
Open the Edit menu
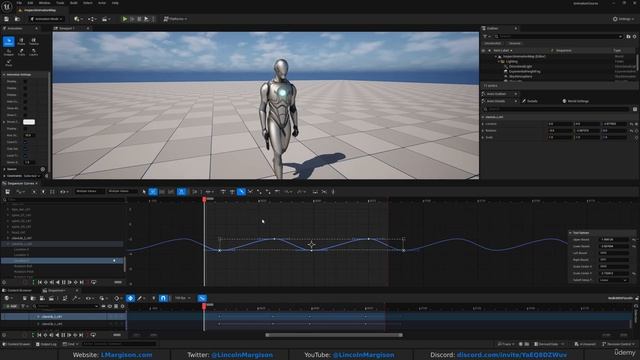30,3
